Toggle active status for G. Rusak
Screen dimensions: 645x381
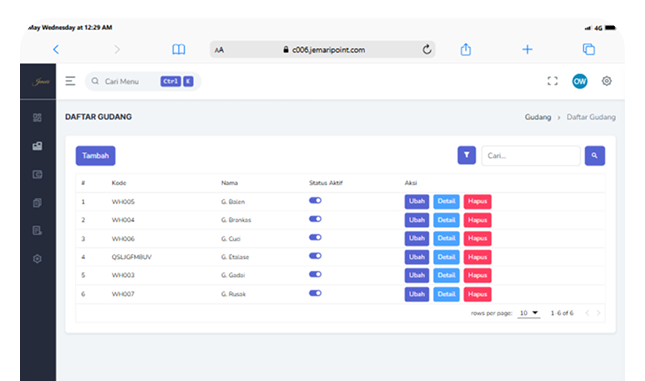pos(315,293)
